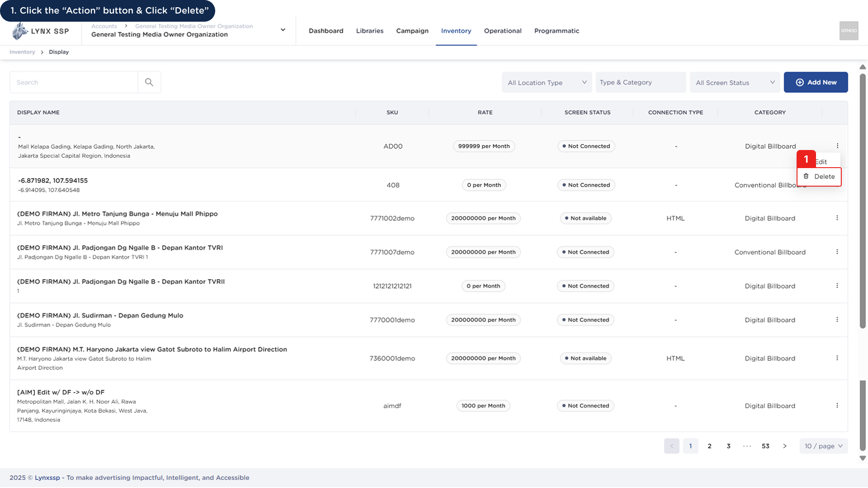Viewport: 868px width, 488px height.
Task: Switch to the Libraries tab
Action: pos(369,31)
